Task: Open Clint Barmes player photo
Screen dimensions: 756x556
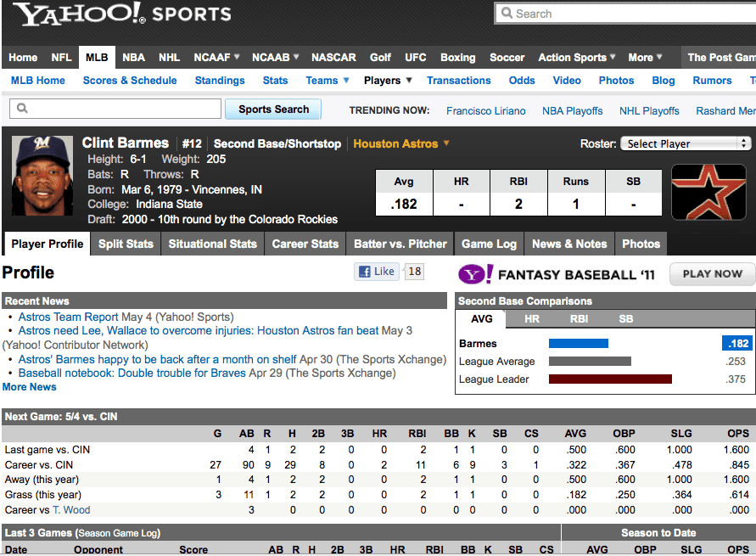Action: 42,176
